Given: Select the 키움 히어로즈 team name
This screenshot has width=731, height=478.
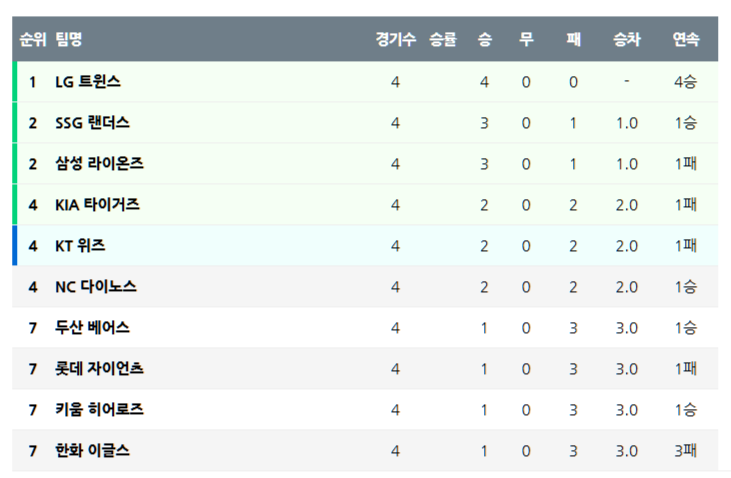Looking at the screenshot, I should click(x=99, y=410).
